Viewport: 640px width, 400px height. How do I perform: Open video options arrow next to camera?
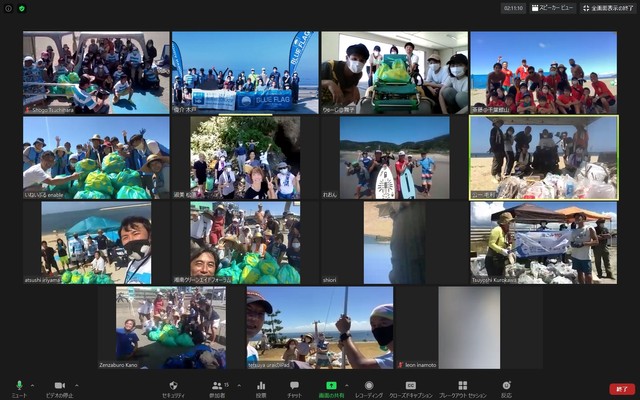pos(76,384)
